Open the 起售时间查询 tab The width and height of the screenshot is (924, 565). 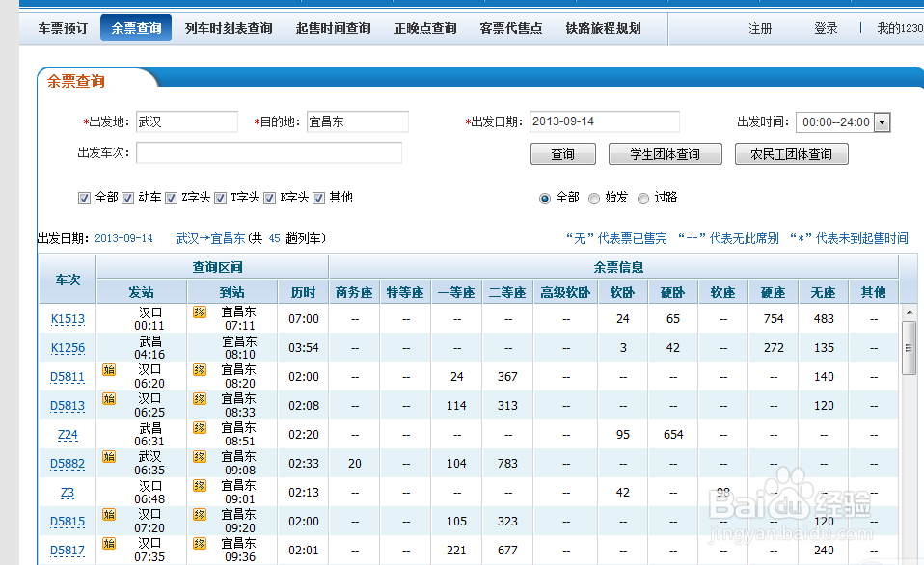(333, 28)
